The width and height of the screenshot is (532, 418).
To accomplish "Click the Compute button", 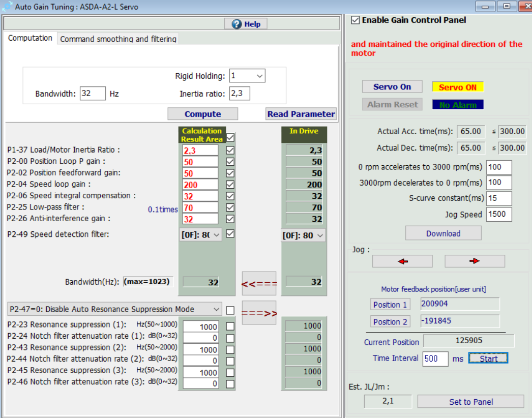I will (202, 114).
